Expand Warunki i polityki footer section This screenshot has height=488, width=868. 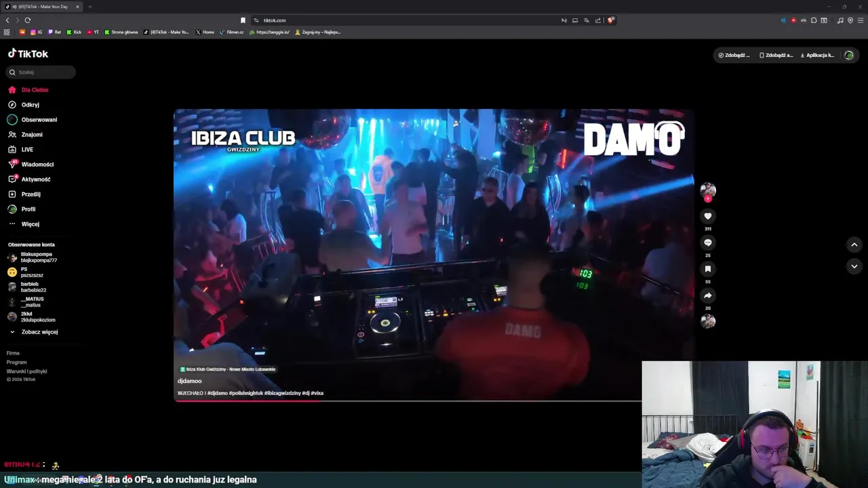tap(26, 371)
